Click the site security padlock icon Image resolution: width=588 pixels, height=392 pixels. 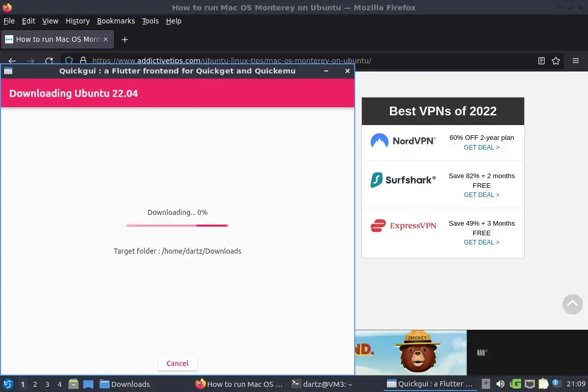coord(83,61)
